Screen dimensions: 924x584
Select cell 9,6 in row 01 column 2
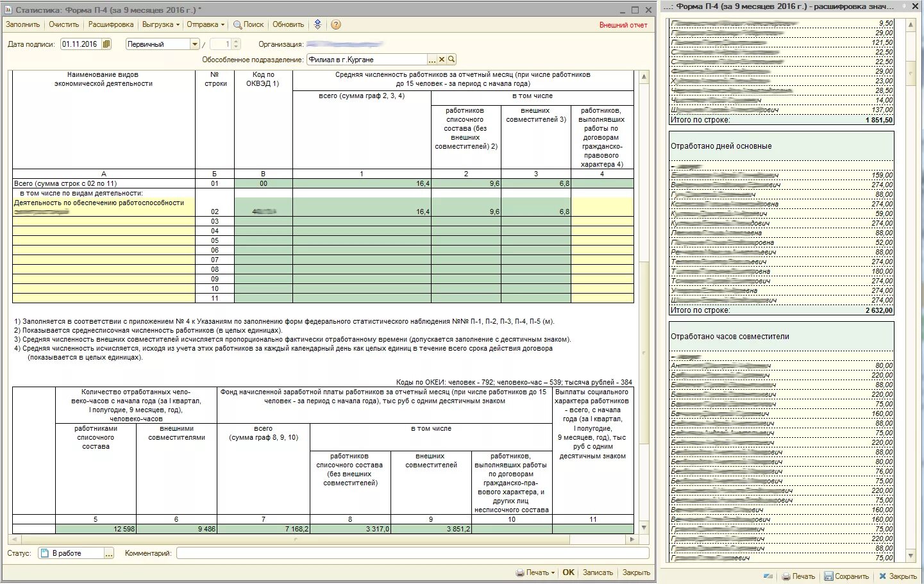466,183
